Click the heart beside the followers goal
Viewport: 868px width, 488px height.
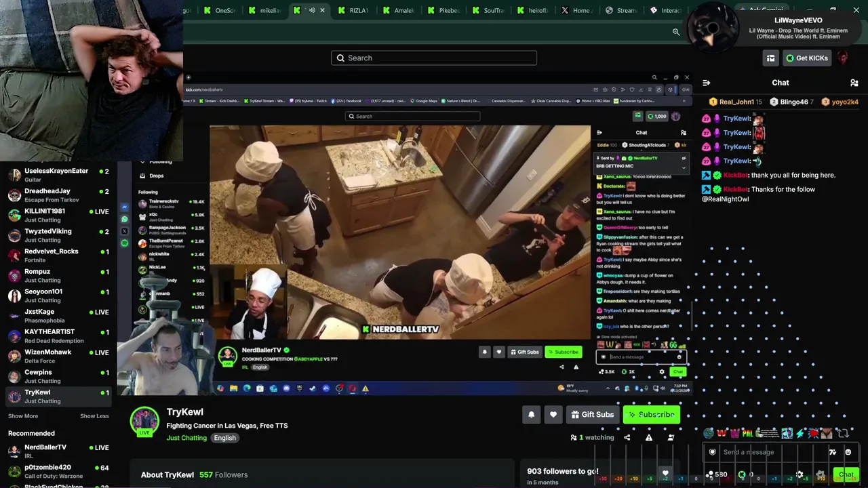tap(665, 474)
